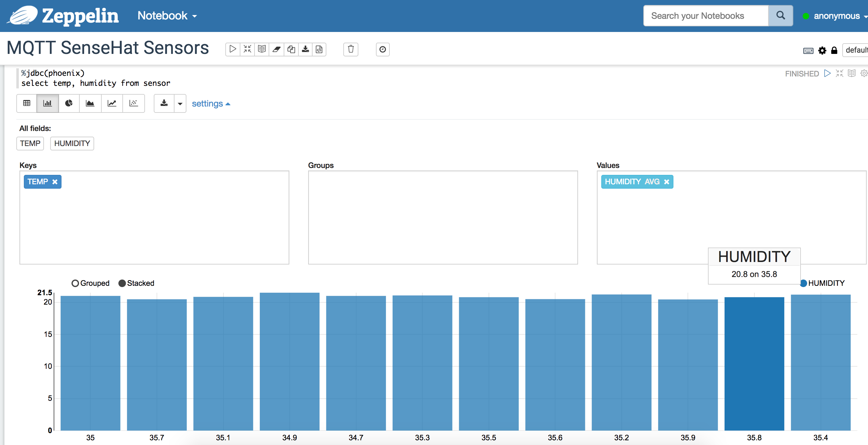Open the Notebook menu
868x445 pixels.
[166, 15]
